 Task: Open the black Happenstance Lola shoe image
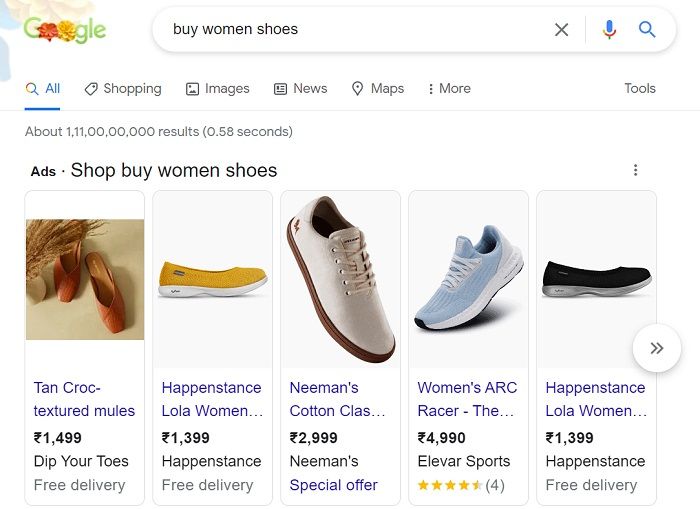tap(596, 280)
